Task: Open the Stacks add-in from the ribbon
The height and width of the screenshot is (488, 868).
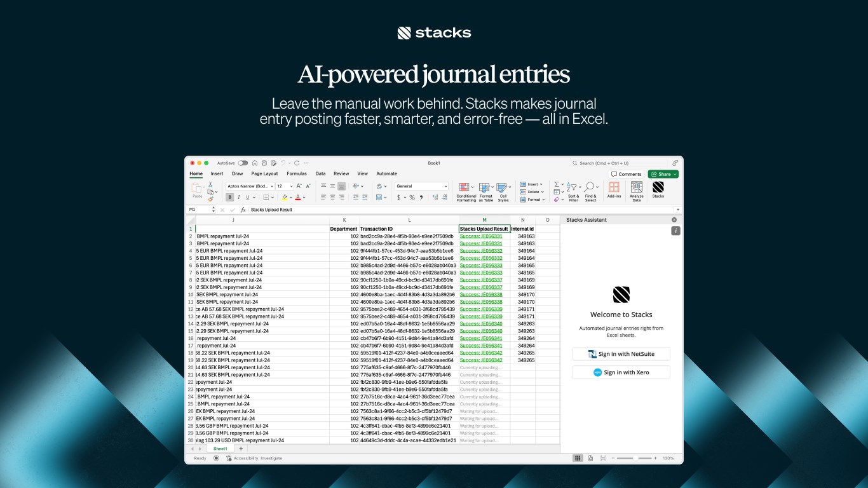Action: point(658,189)
